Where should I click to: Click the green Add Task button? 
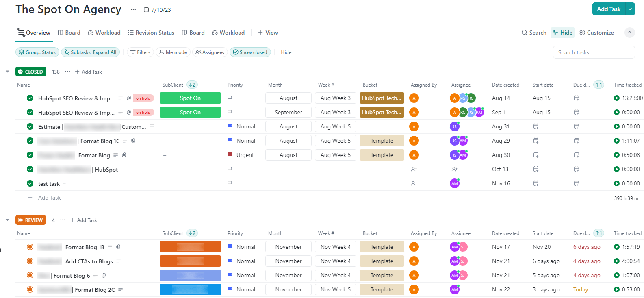click(609, 9)
